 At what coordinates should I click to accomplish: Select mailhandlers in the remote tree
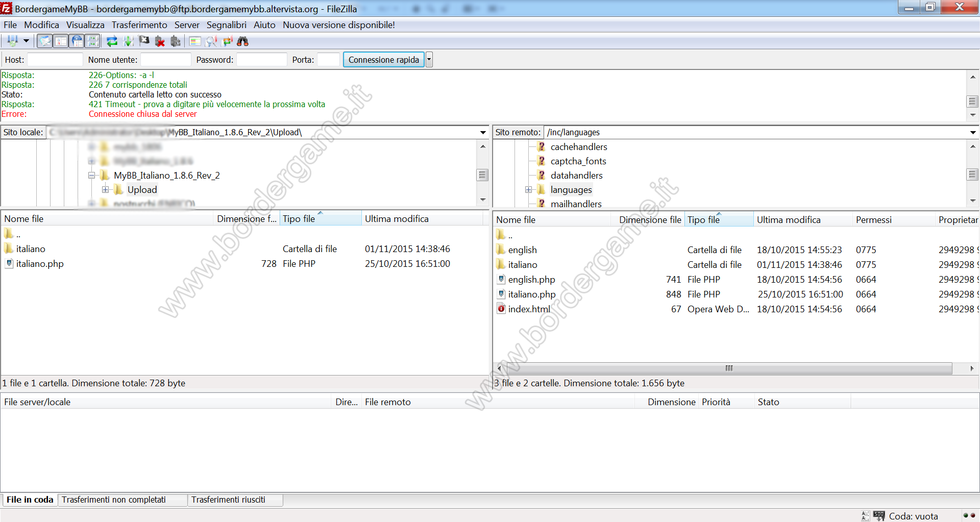pyautogui.click(x=576, y=204)
